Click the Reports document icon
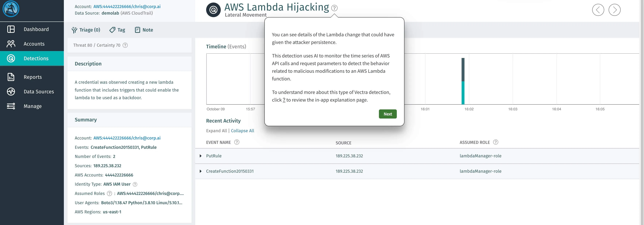This screenshot has height=225, width=644. 11,77
